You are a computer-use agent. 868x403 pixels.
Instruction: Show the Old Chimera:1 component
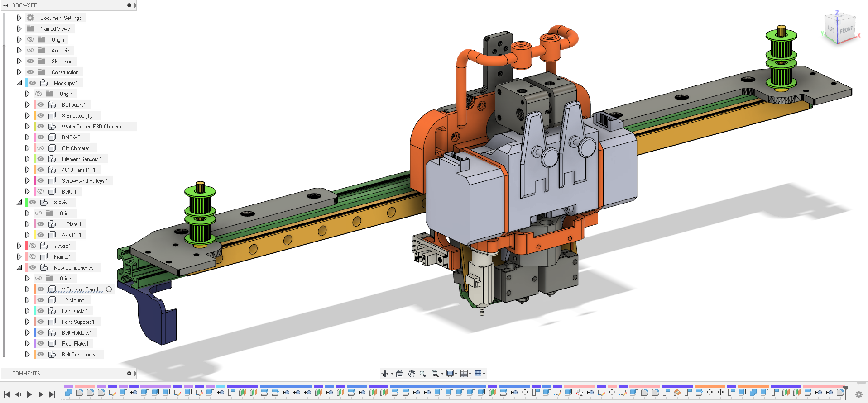[41, 148]
